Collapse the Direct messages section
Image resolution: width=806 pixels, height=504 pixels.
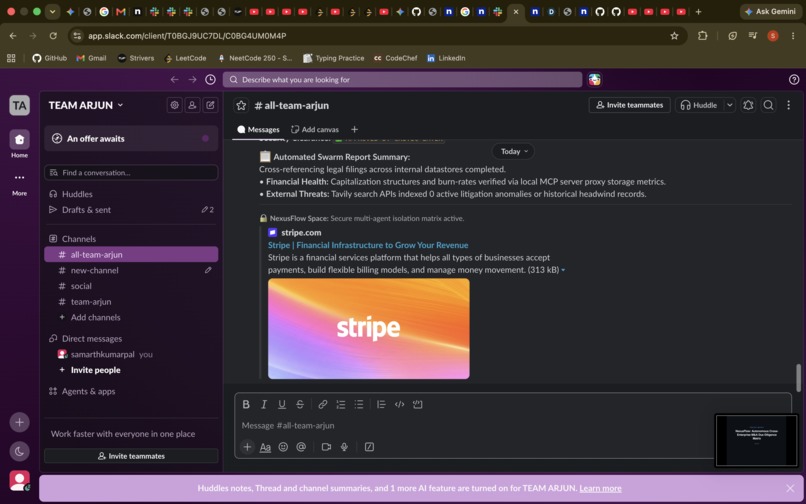(92, 338)
